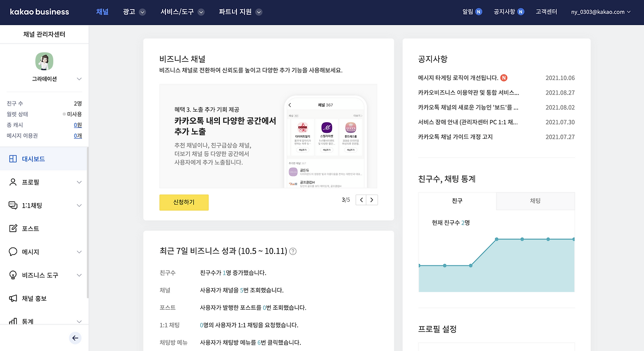Expand the 프로필 sidebar chevron
644x351 pixels.
click(x=79, y=183)
